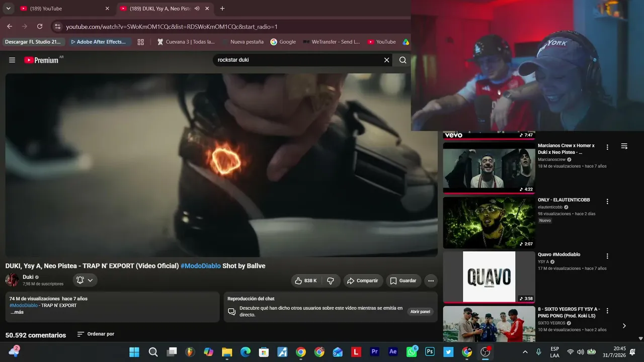Open Marcianos Crew x Homer video title
The image size is (644, 362).
(566, 149)
